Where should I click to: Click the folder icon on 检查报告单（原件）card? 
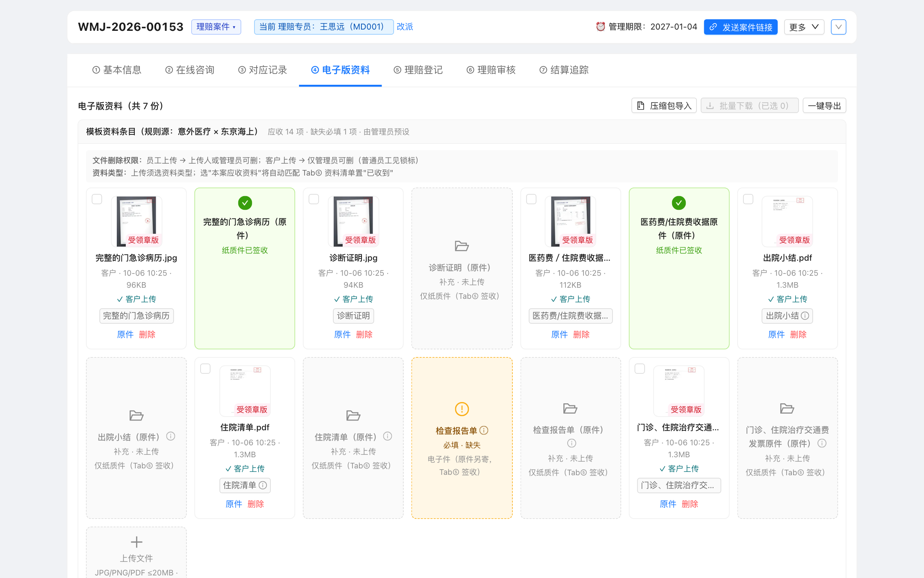pos(570,408)
